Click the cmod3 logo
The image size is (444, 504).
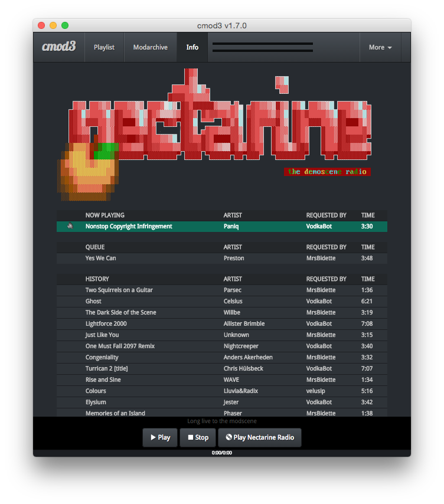tap(59, 47)
